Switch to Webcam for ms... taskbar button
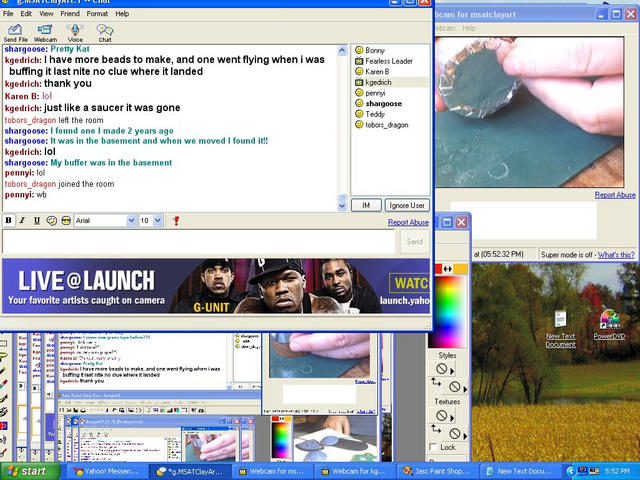640x480 pixels. 272,471
